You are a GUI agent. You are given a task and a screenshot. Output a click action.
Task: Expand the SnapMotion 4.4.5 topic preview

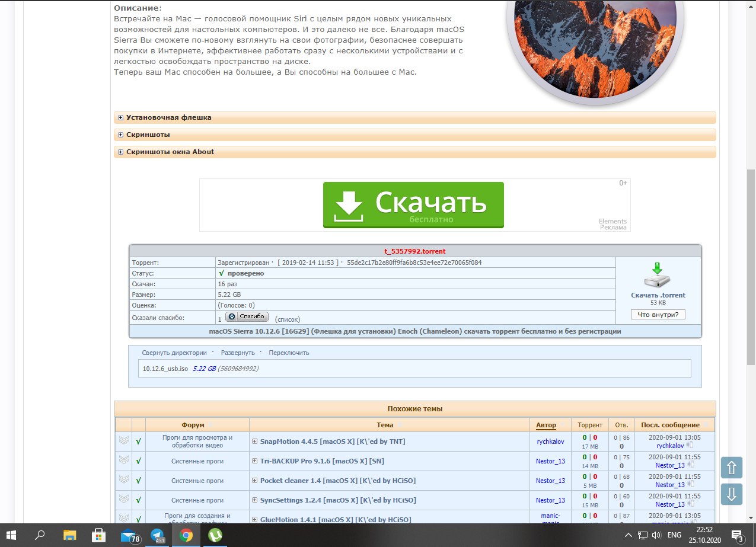click(255, 442)
